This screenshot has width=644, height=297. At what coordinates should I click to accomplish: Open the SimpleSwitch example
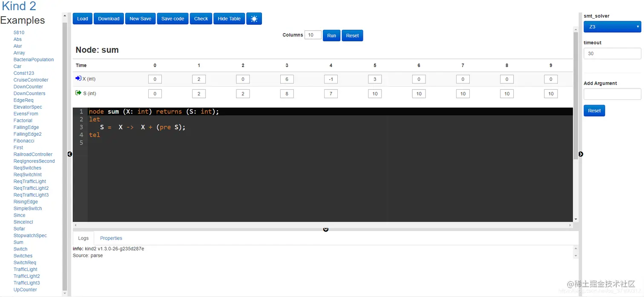point(28,208)
